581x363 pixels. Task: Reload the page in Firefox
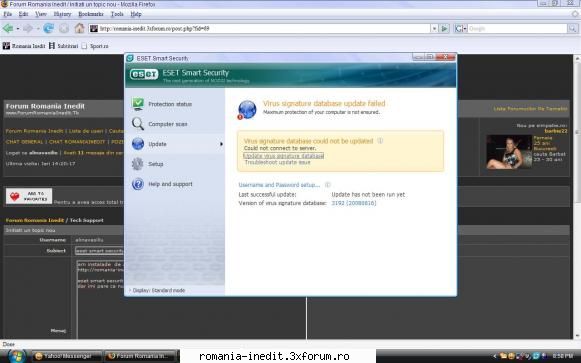(48, 28)
